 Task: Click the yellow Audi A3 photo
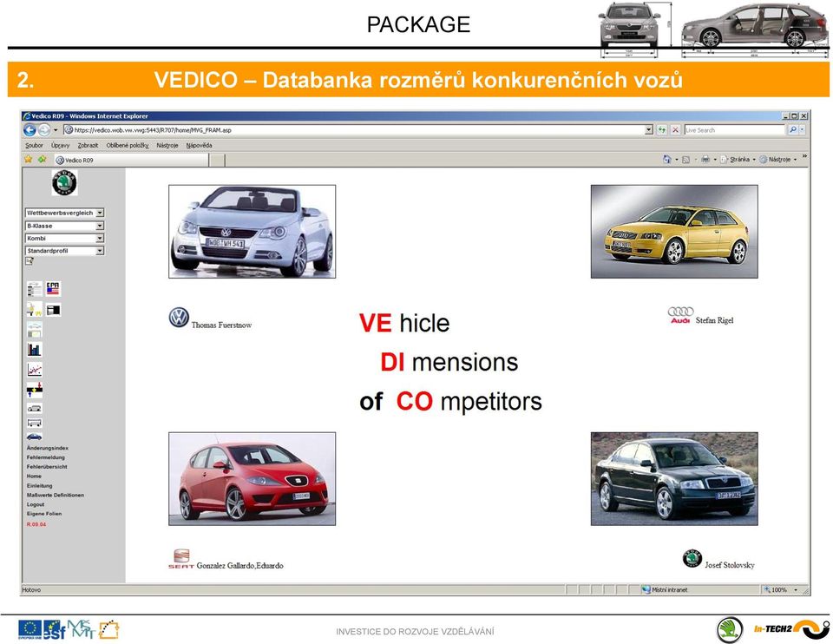[674, 231]
